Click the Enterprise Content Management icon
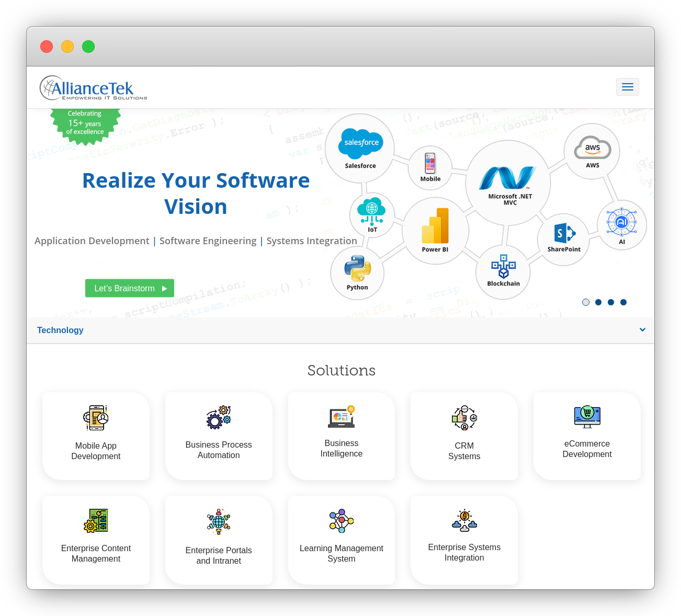The height and width of the screenshot is (616, 681). 96,521
